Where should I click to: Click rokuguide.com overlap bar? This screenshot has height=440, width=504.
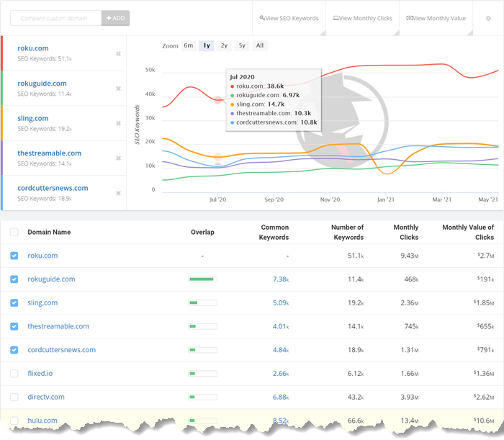pos(202,279)
